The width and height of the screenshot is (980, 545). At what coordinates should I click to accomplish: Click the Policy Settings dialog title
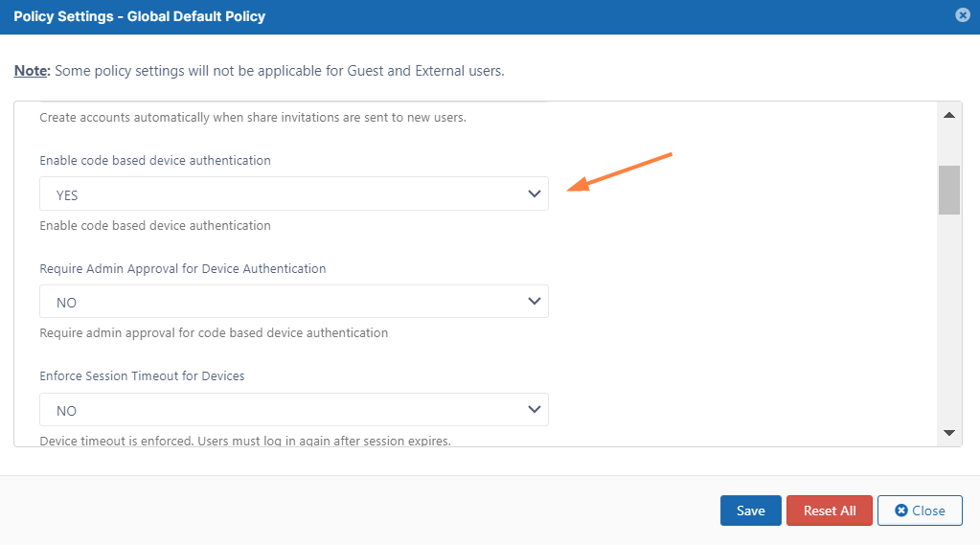pyautogui.click(x=139, y=16)
